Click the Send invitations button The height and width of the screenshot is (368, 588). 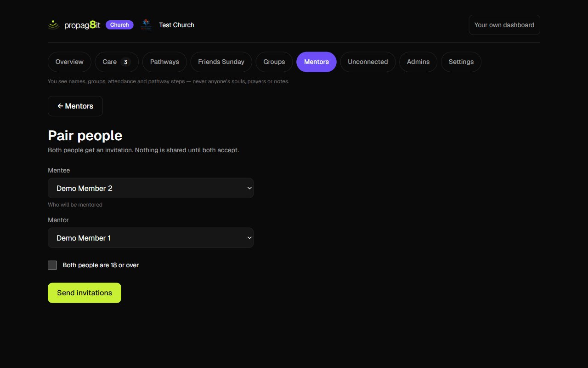[x=85, y=293]
